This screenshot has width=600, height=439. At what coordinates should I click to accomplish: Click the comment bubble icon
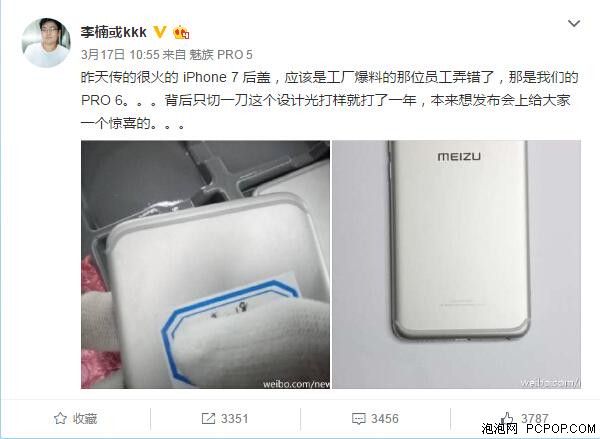click(358, 418)
